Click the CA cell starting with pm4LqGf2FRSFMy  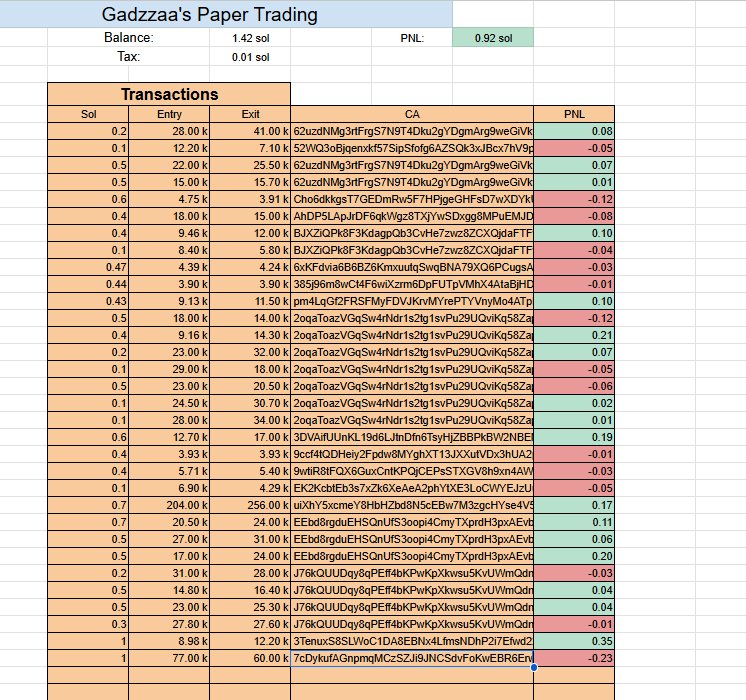point(412,301)
